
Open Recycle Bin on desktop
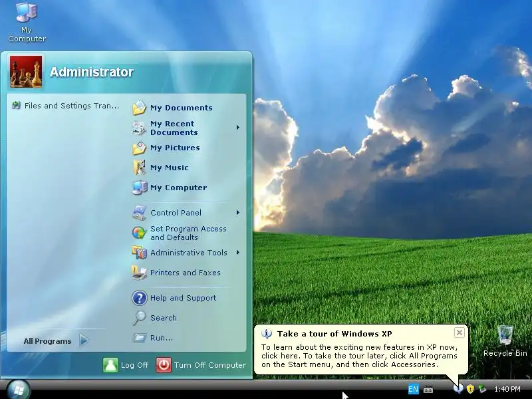505,341
